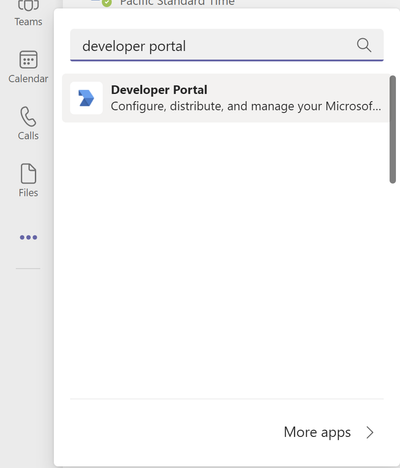This screenshot has height=468, width=400.
Task: Select the Developer Portal search result
Action: pos(226,98)
